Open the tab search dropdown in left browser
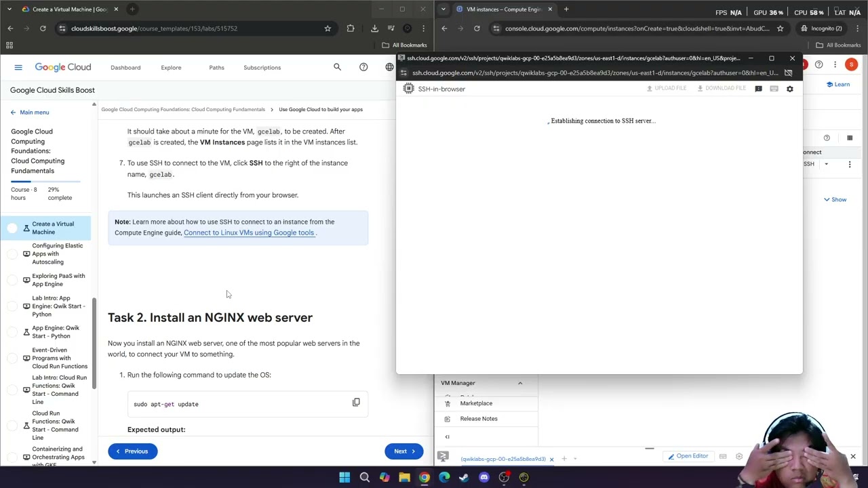This screenshot has height=488, width=868. tap(9, 9)
